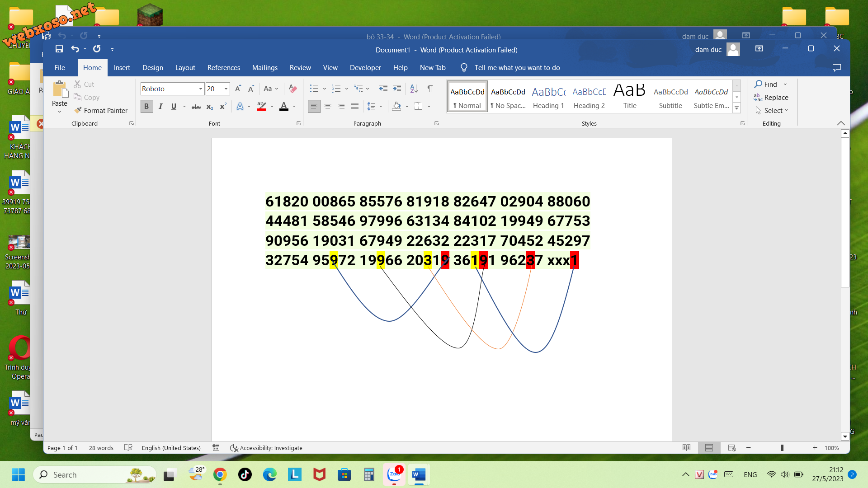Click the word count in status bar
Image resolution: width=868 pixels, height=488 pixels.
(100, 447)
